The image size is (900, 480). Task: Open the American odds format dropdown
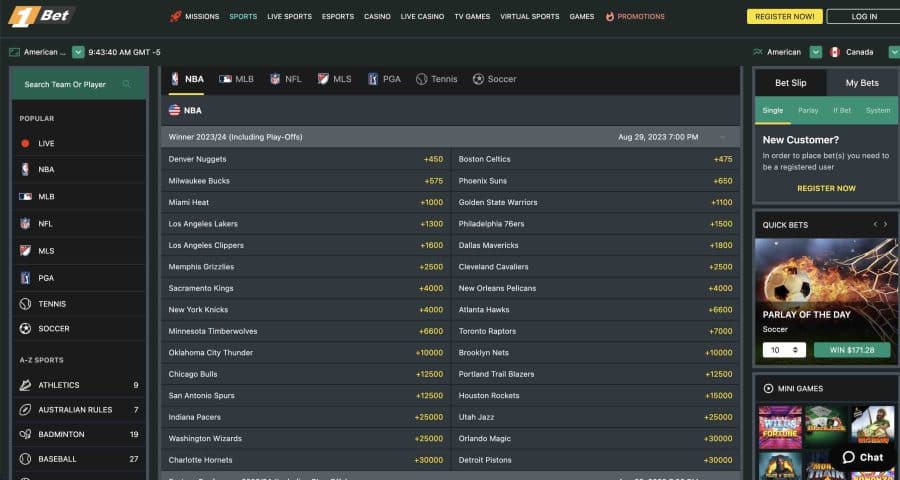pos(816,52)
